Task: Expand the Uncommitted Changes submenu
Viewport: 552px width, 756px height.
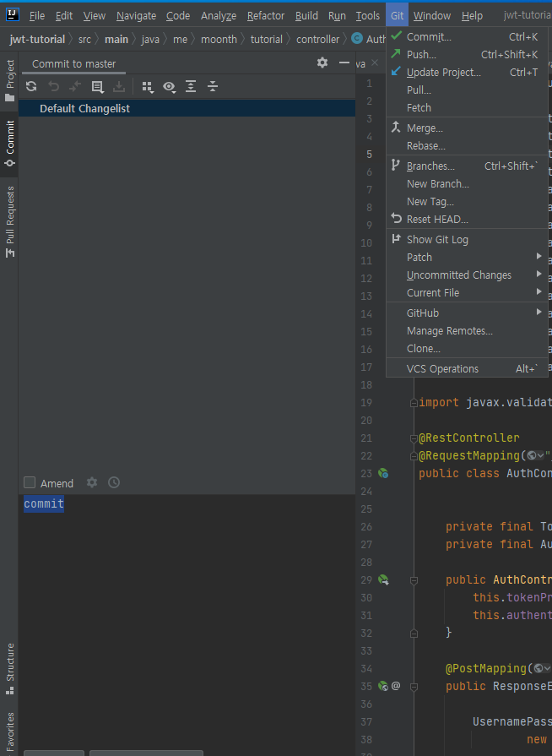Action: click(x=468, y=275)
